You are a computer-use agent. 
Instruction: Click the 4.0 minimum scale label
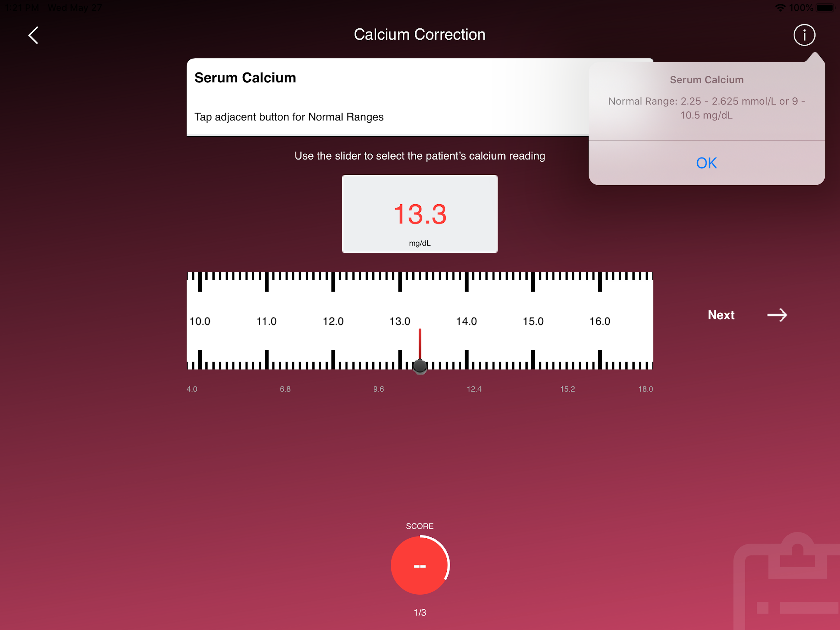[x=192, y=389]
